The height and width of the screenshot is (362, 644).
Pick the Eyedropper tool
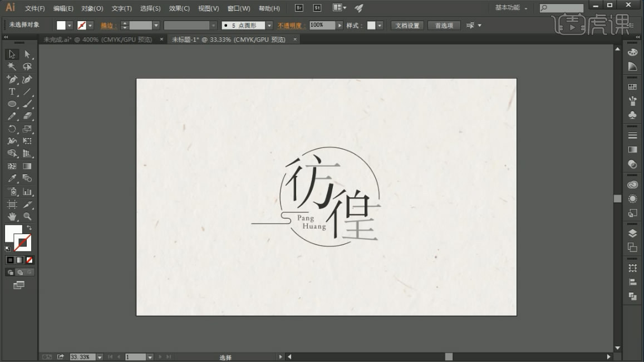[12, 178]
